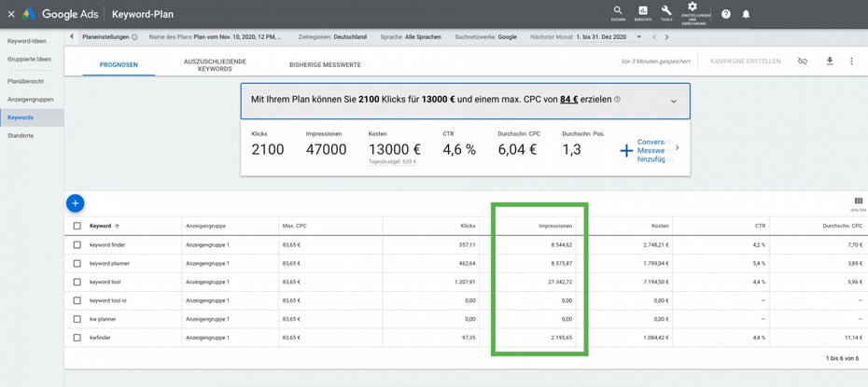Switch to the Prognosen tab
The width and height of the screenshot is (868, 387).
click(x=119, y=64)
